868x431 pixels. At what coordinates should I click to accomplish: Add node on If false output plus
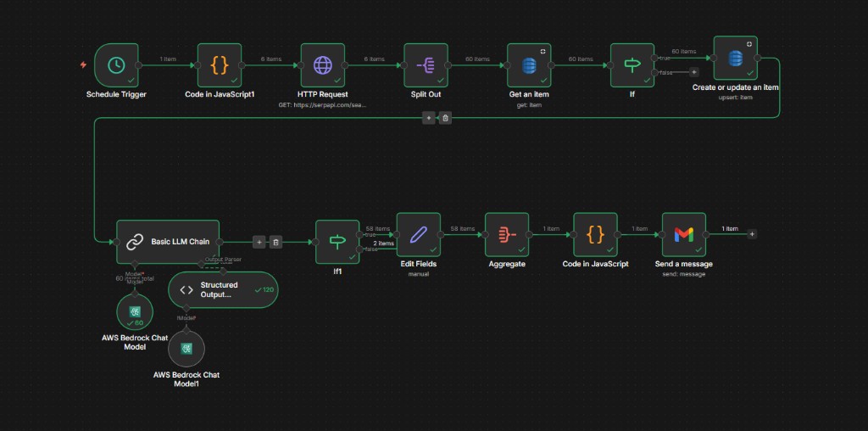click(694, 72)
